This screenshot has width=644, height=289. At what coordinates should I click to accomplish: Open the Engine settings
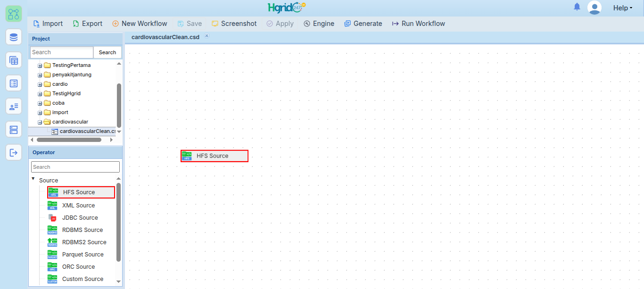coord(319,24)
